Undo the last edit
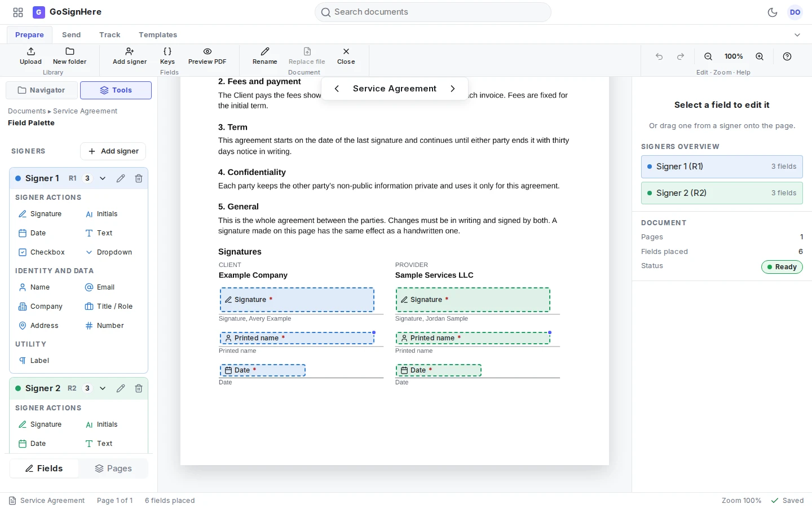 click(659, 56)
